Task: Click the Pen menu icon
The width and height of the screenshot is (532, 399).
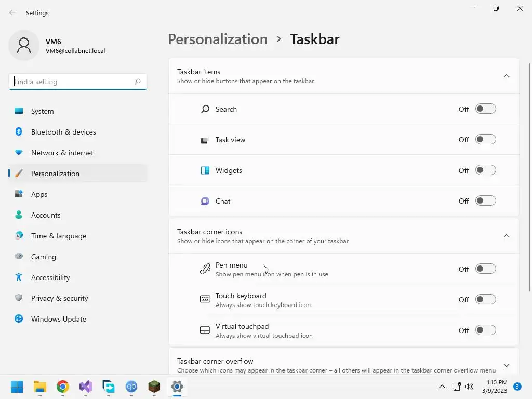Action: (205, 269)
